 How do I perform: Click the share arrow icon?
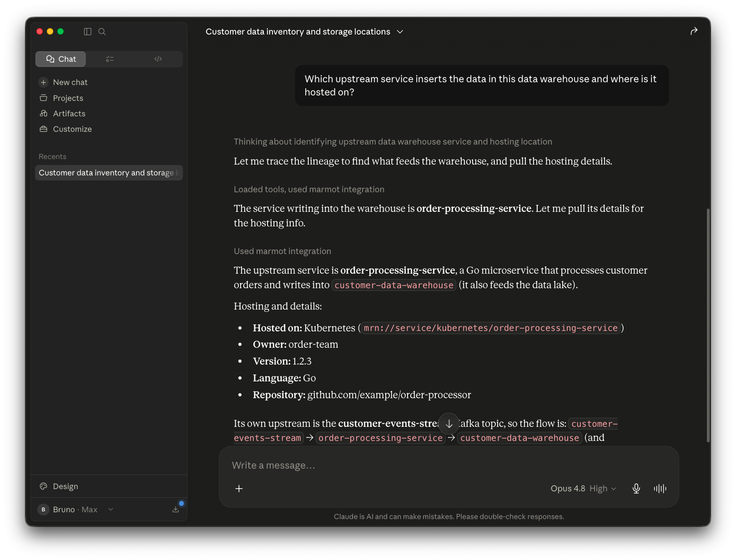694,31
